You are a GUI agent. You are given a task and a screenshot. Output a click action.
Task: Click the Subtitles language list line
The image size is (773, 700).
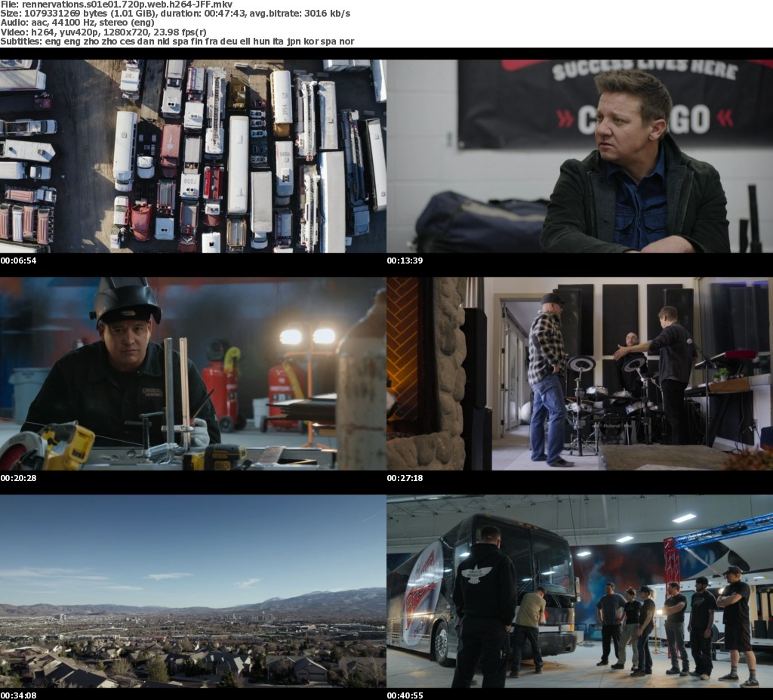[177, 41]
